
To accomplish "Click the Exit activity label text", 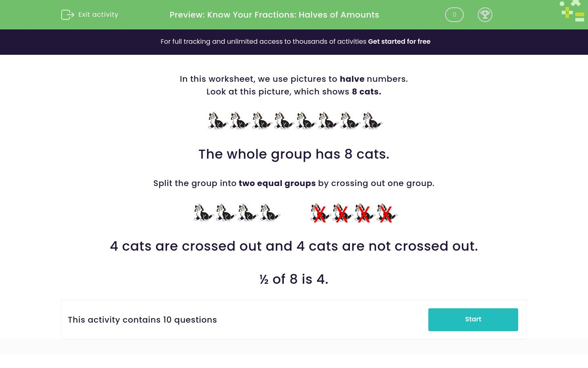I will pos(98,15).
